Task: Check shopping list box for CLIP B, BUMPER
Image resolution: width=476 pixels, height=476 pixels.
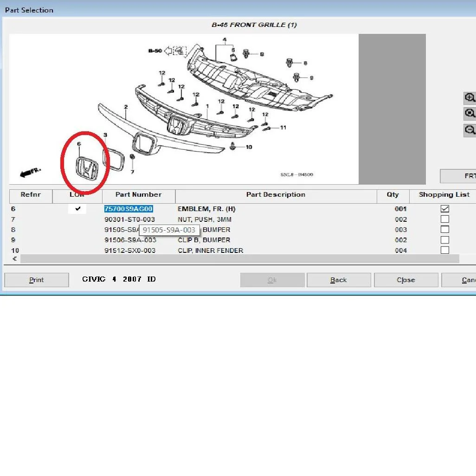Action: (445, 240)
